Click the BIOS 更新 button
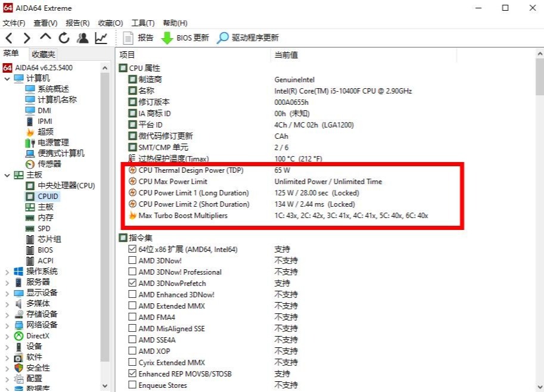Viewport: 544px width, 392px height. pyautogui.click(x=185, y=38)
